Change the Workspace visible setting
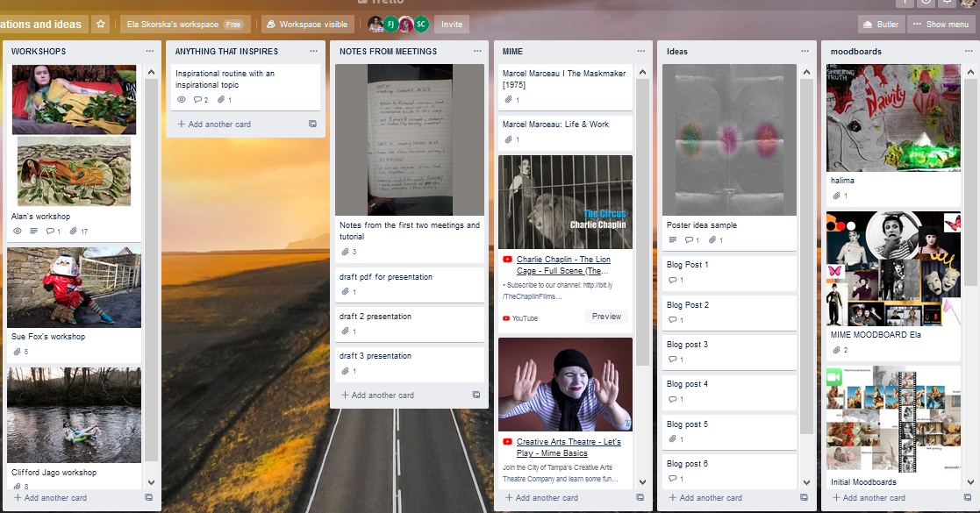Image resolution: width=980 pixels, height=513 pixels. coord(307,25)
